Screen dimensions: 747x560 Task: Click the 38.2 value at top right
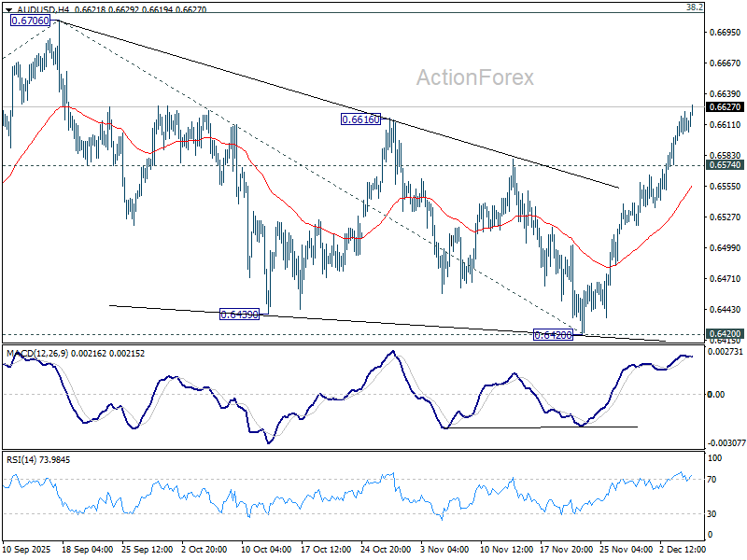(x=695, y=7)
